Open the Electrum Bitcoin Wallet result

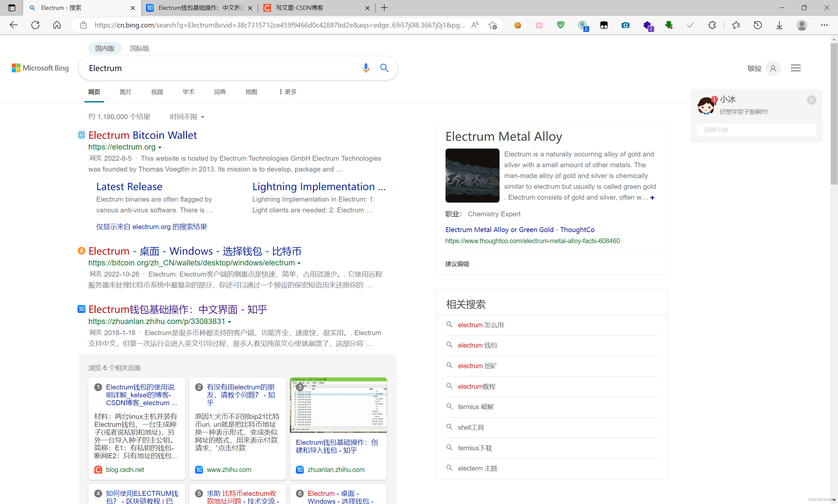(142, 135)
